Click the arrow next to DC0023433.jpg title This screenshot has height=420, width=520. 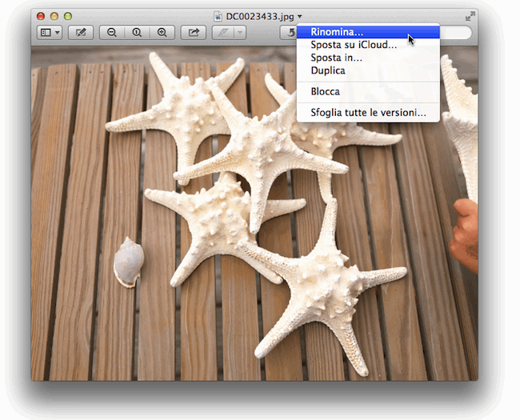(x=300, y=16)
